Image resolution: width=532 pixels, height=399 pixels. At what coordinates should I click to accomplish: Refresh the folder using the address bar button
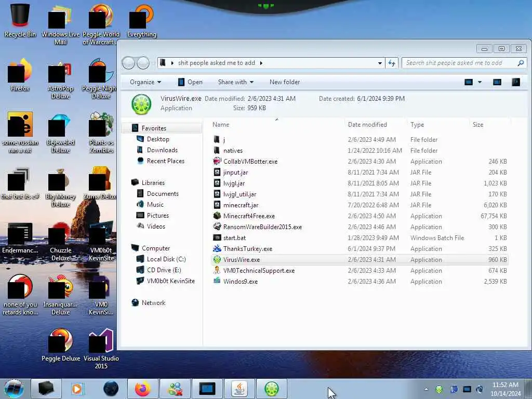(392, 63)
